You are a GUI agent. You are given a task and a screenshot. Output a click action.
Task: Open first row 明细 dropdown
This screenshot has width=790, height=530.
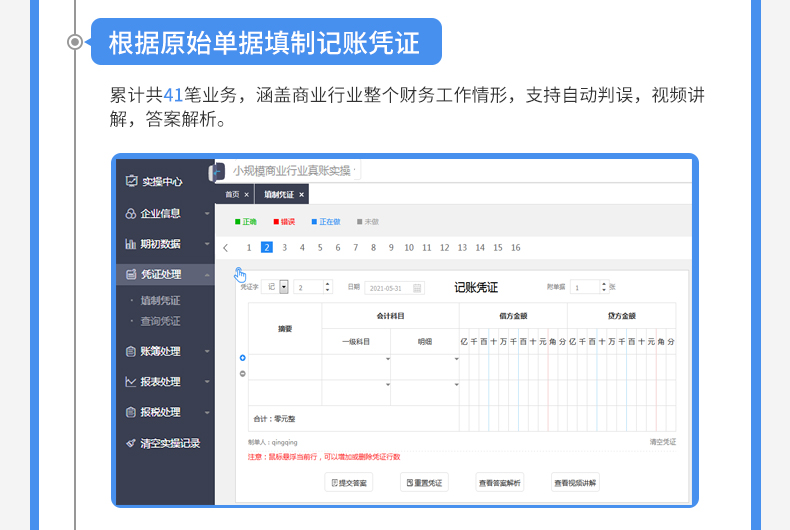pos(456,359)
